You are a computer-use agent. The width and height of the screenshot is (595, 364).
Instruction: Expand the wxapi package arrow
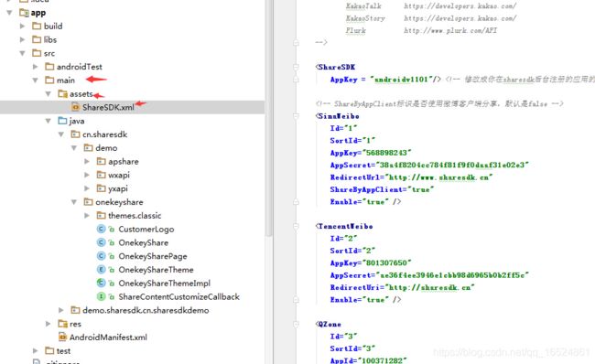87,175
